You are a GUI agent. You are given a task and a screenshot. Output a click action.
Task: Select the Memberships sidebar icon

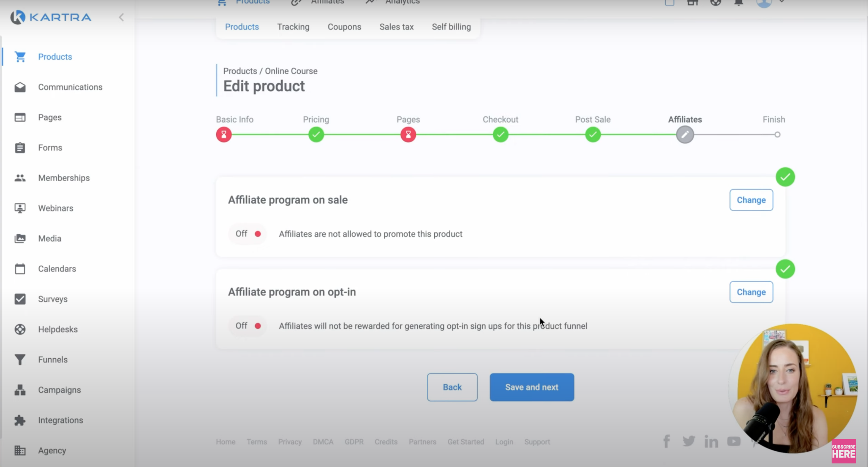[20, 178]
